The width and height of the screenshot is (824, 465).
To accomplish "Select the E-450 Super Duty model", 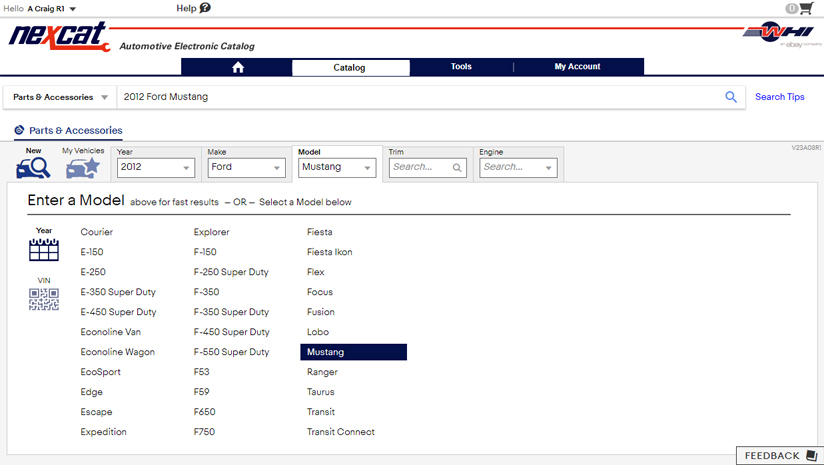I will click(x=118, y=312).
